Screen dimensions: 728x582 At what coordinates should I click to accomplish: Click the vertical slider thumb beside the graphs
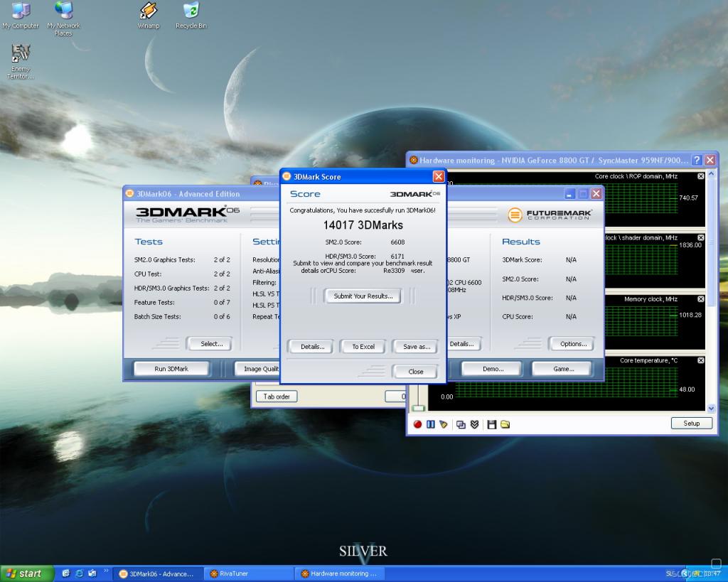(x=418, y=408)
